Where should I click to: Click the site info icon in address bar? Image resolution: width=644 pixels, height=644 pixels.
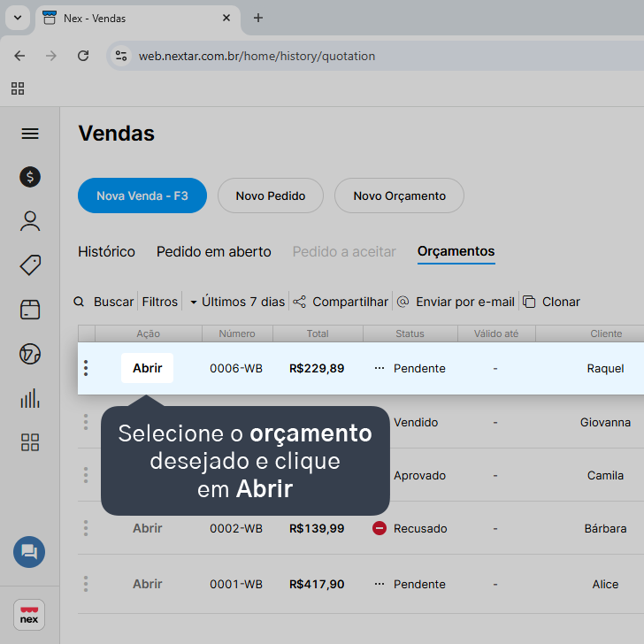(x=120, y=56)
